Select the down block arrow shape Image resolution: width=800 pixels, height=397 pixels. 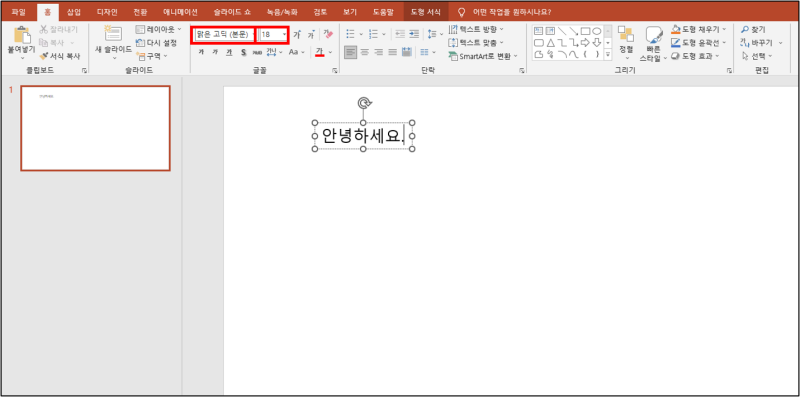pos(596,42)
